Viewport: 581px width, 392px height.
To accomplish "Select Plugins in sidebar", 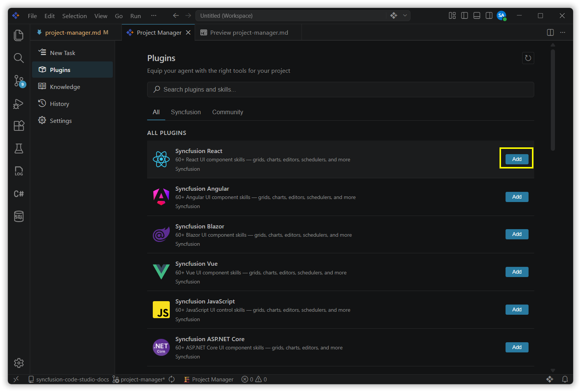I will (x=72, y=70).
